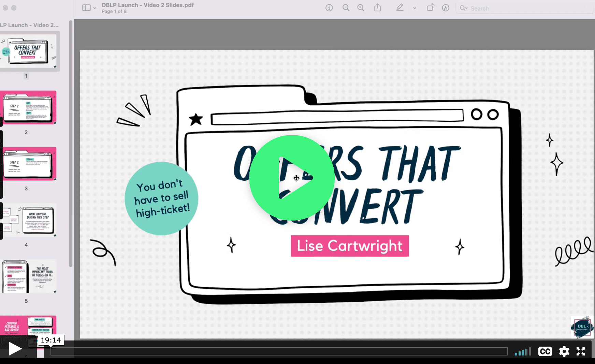Expand the highlight color dropdown arrow
Screen dimensions: 595x364
(x=415, y=8)
